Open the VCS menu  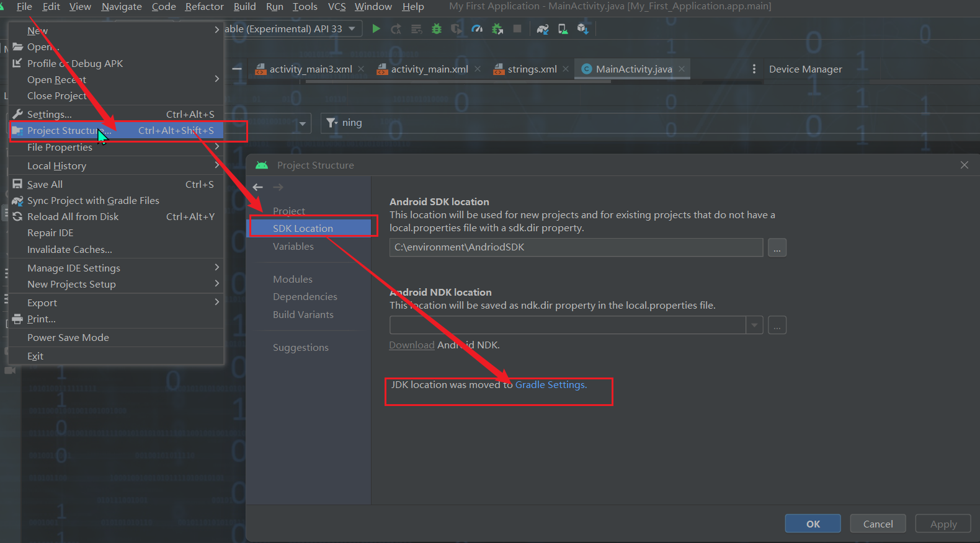(337, 6)
